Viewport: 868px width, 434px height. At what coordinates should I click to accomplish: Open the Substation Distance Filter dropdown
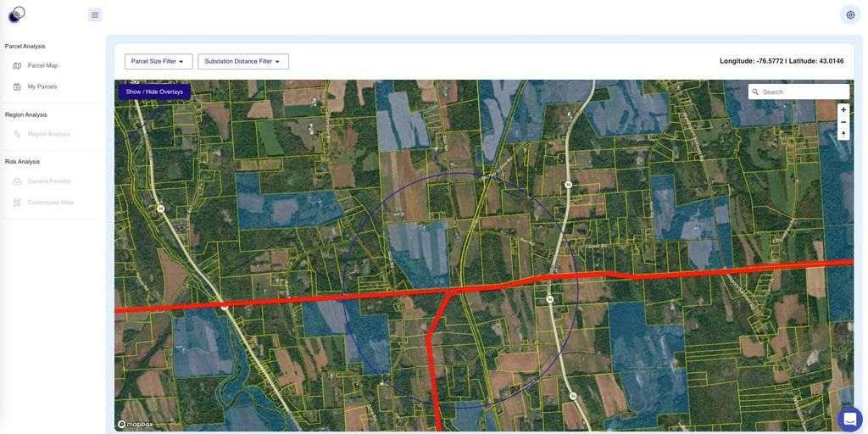[243, 61]
